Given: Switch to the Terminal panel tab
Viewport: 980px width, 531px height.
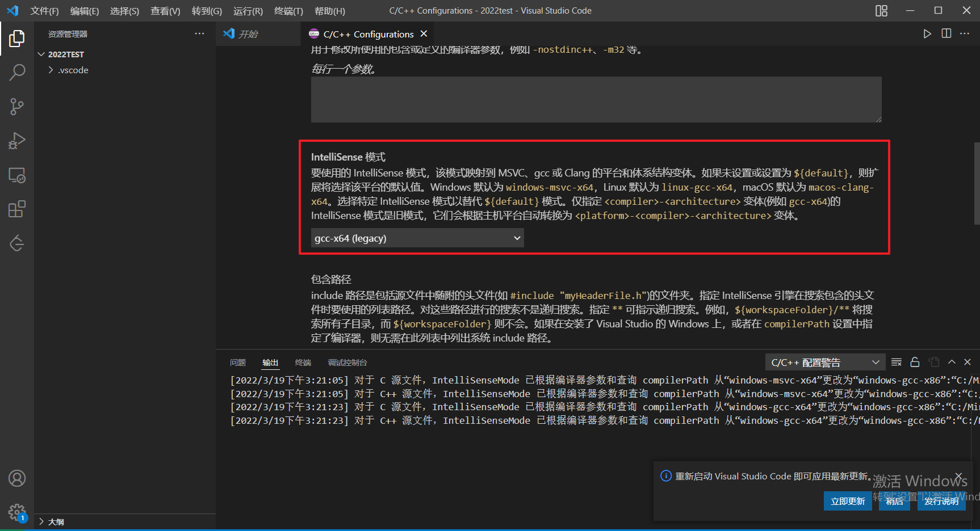Looking at the screenshot, I should pyautogui.click(x=303, y=363).
